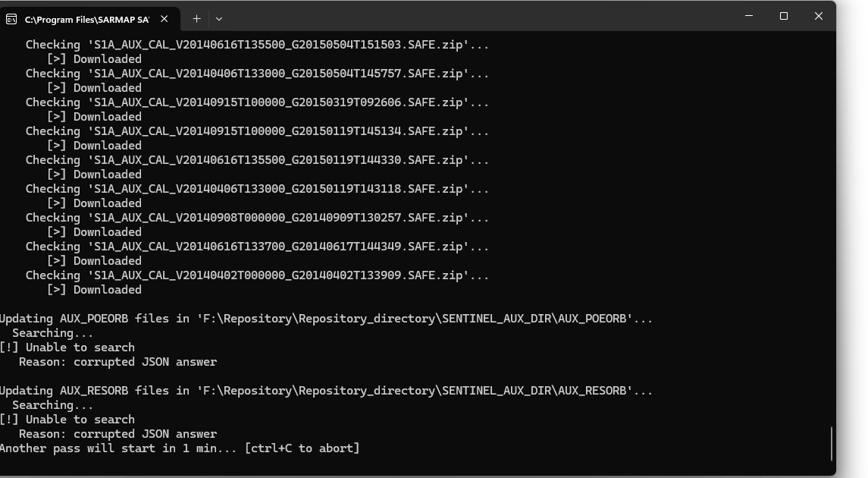Click the terminal icon in the tab
Viewport: 868px width, 478px height.
[x=11, y=20]
